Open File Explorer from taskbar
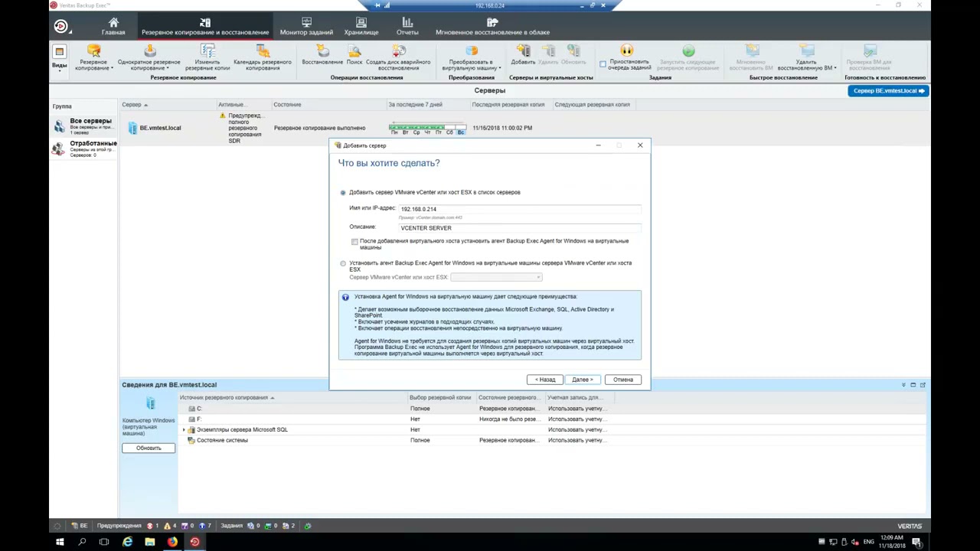This screenshot has width=980, height=551. pos(150,542)
